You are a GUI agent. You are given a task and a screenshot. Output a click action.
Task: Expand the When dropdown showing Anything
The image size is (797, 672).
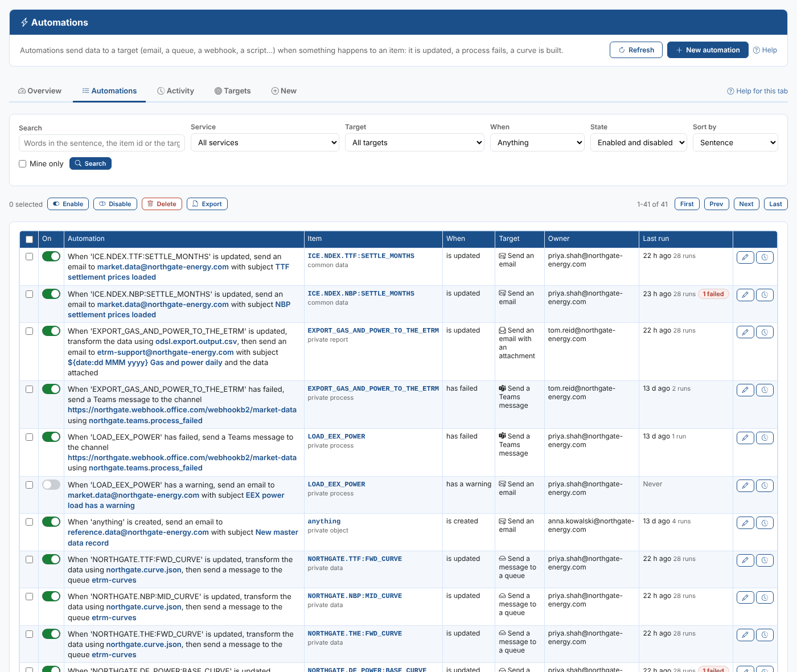pos(537,142)
